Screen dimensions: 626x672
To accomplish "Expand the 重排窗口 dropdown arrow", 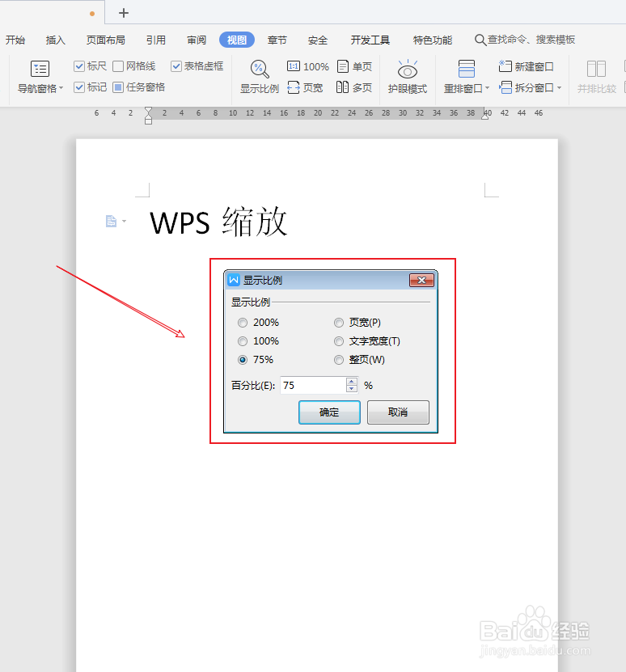I will (x=487, y=88).
